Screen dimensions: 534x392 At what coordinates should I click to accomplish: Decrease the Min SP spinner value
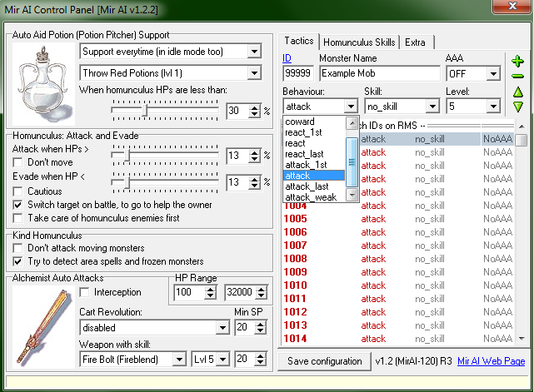[261, 330]
